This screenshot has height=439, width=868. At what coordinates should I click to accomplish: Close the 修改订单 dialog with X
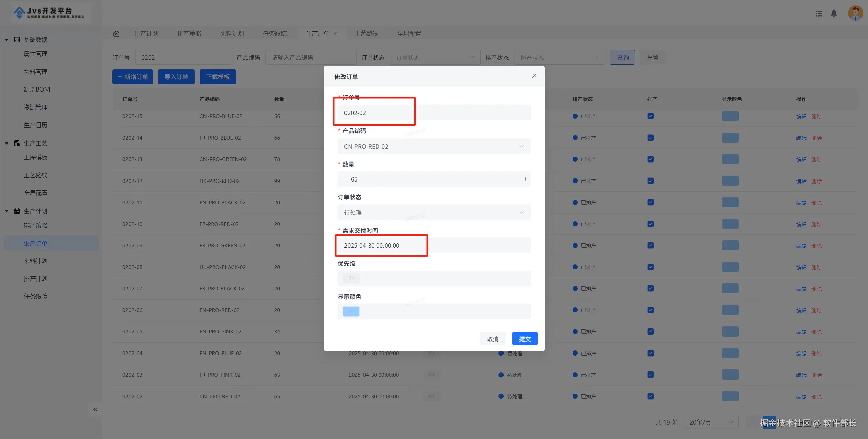[x=534, y=76]
